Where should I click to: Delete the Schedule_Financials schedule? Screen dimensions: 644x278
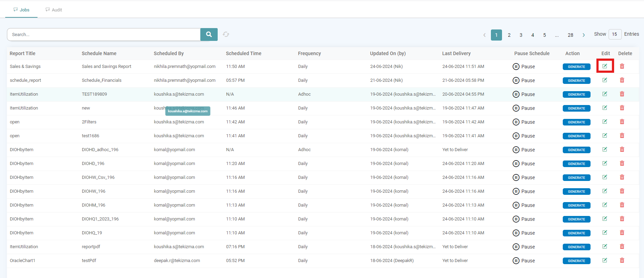(622, 80)
